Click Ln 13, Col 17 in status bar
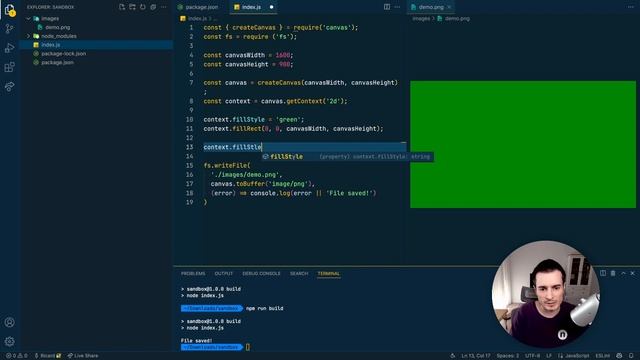The image size is (640, 360). (476, 356)
